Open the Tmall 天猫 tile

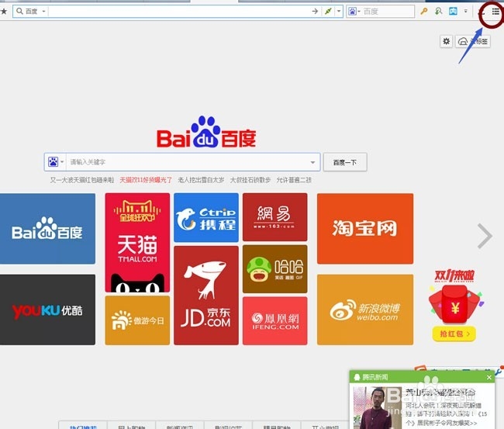pyautogui.click(x=137, y=243)
